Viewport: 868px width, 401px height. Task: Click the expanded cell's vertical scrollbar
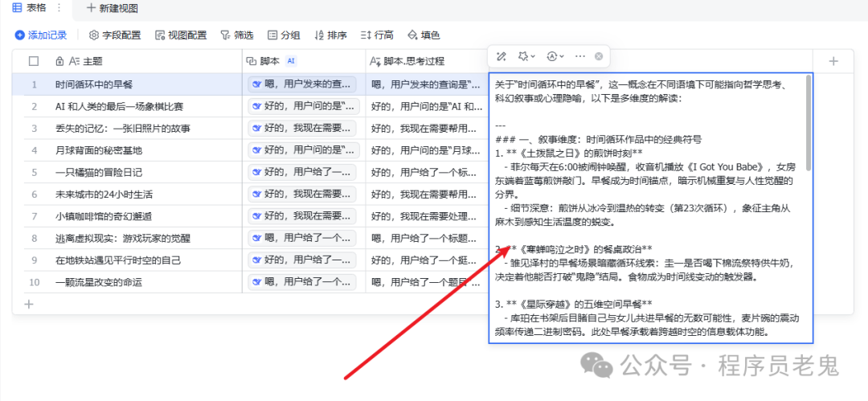[809, 123]
